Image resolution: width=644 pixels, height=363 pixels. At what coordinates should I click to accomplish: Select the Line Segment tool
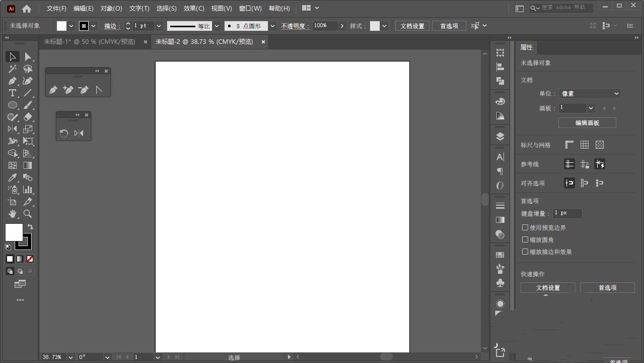28,93
